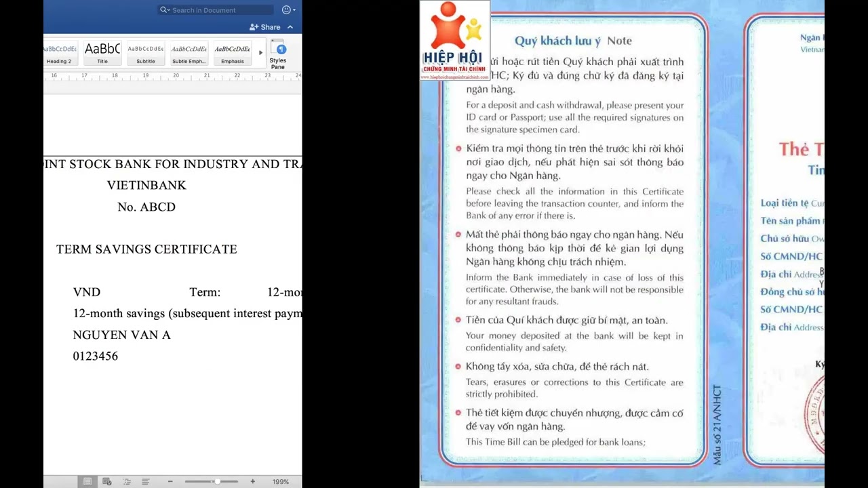Click 'Mất thẻ phải thông báo' paragraph
Screen dimensions: 868x488
coord(574,248)
